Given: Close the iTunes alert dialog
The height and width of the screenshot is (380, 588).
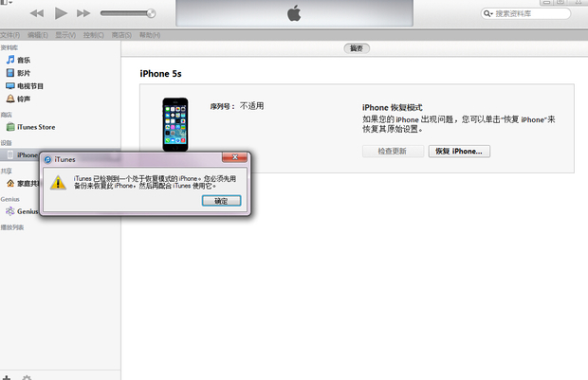Looking at the screenshot, I should click(x=235, y=157).
